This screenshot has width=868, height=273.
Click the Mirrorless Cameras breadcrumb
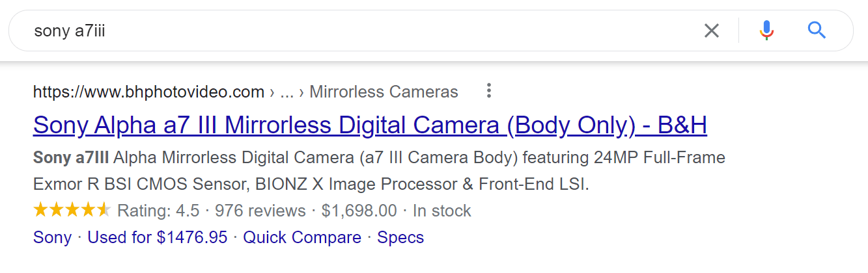[x=384, y=92]
